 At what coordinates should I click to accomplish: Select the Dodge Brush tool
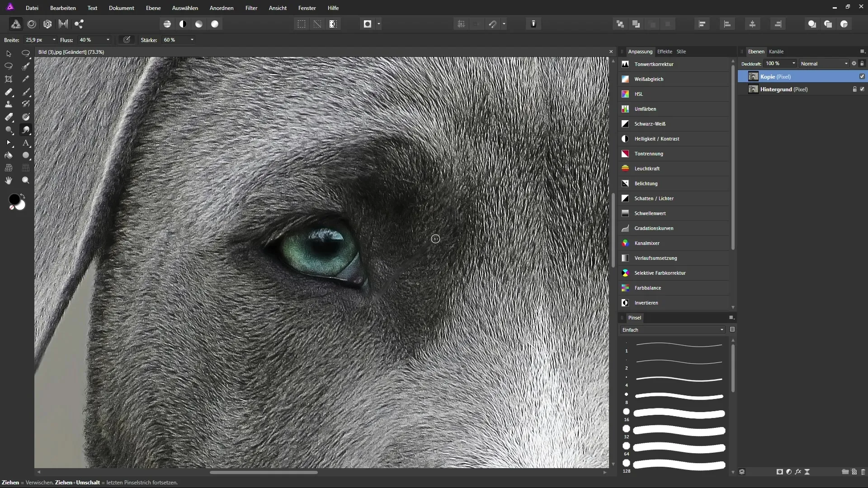(9, 130)
